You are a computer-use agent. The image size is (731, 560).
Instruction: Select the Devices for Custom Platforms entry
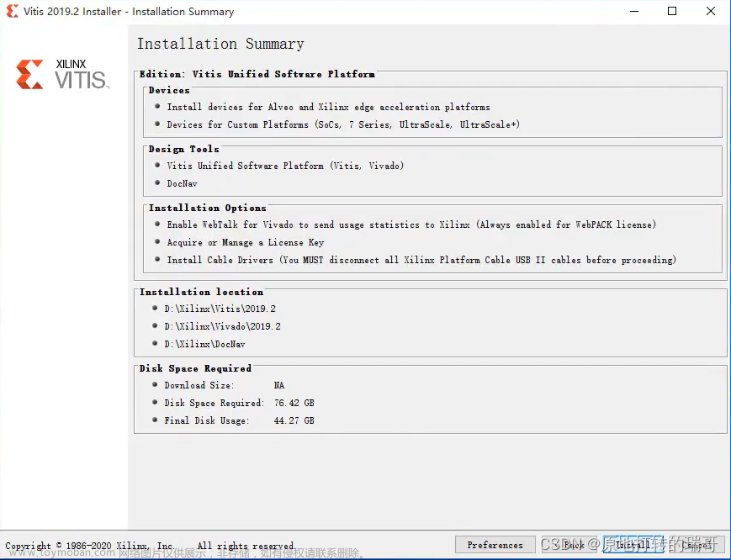tap(342, 124)
